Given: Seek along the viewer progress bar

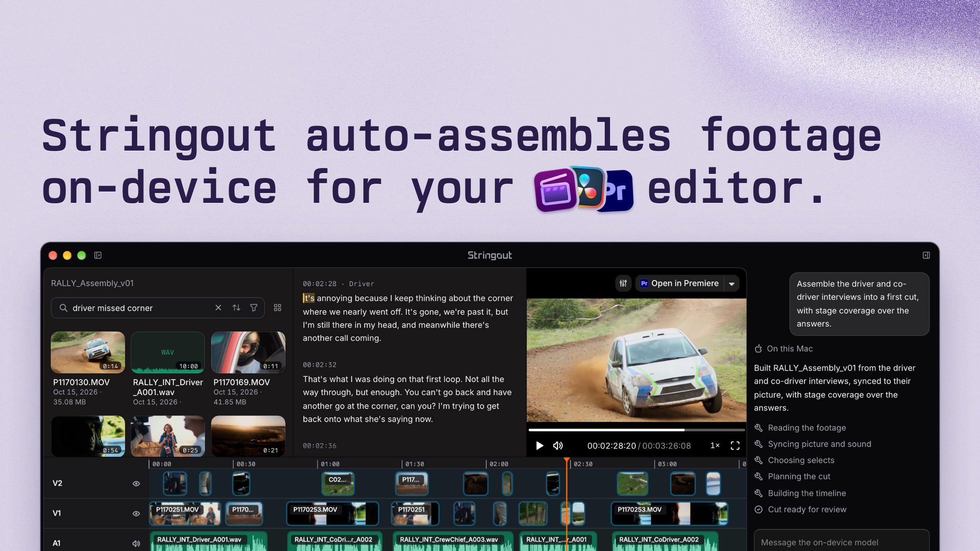Looking at the screenshot, I should [x=636, y=430].
